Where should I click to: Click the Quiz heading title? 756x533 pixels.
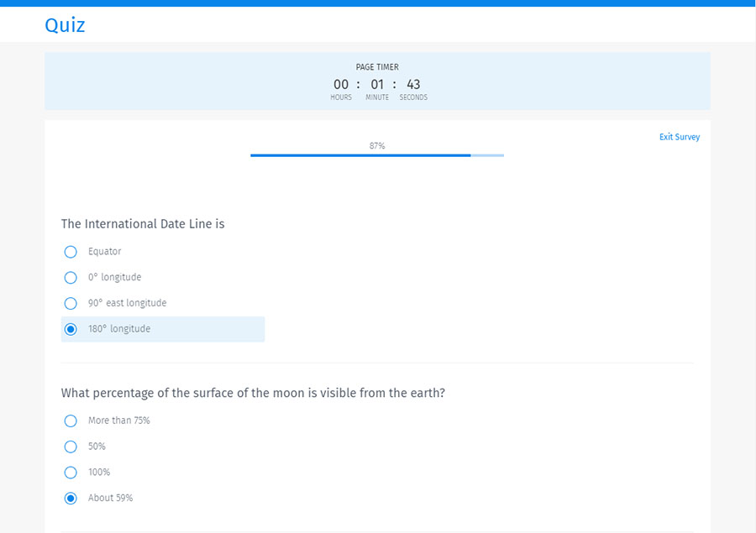pos(64,25)
